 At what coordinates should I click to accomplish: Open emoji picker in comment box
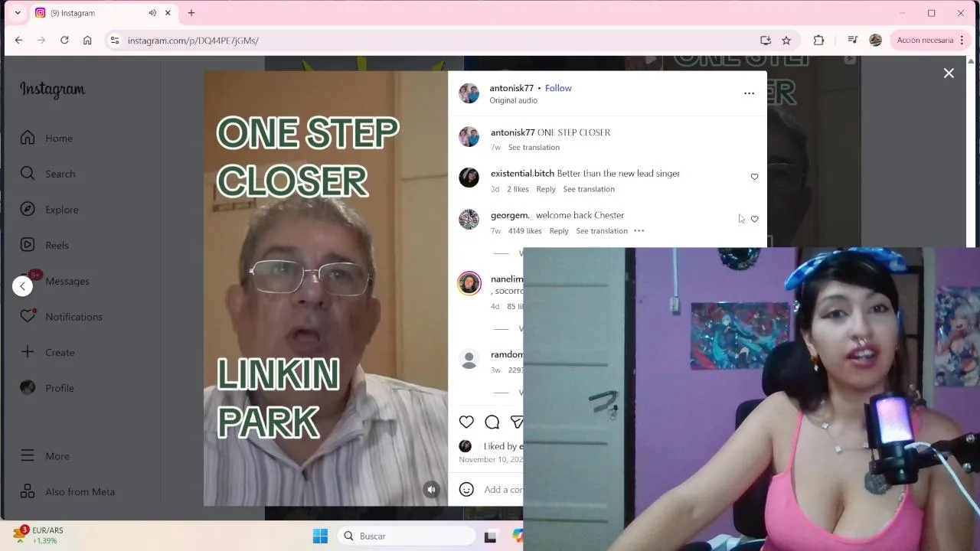(x=466, y=489)
